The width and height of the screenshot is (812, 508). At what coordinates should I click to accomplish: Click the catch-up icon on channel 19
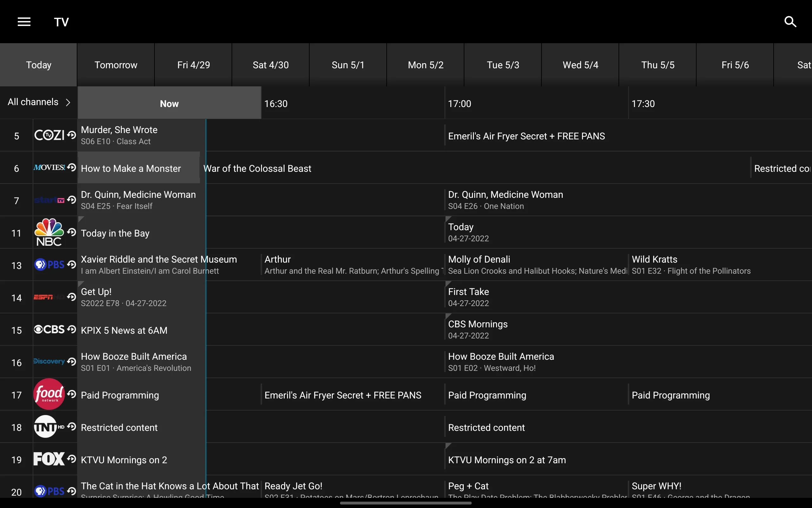coord(71,459)
